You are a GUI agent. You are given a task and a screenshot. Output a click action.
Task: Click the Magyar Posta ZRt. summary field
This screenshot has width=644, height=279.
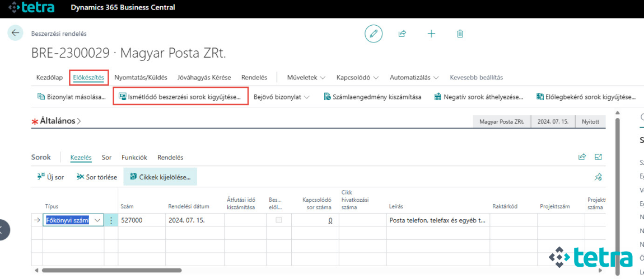pyautogui.click(x=502, y=122)
